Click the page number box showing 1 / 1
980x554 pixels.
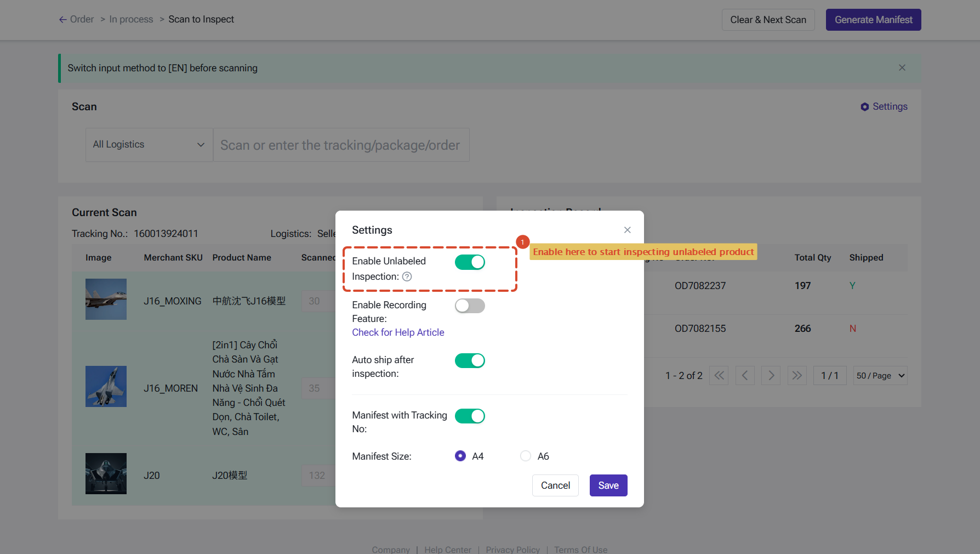pyautogui.click(x=830, y=376)
